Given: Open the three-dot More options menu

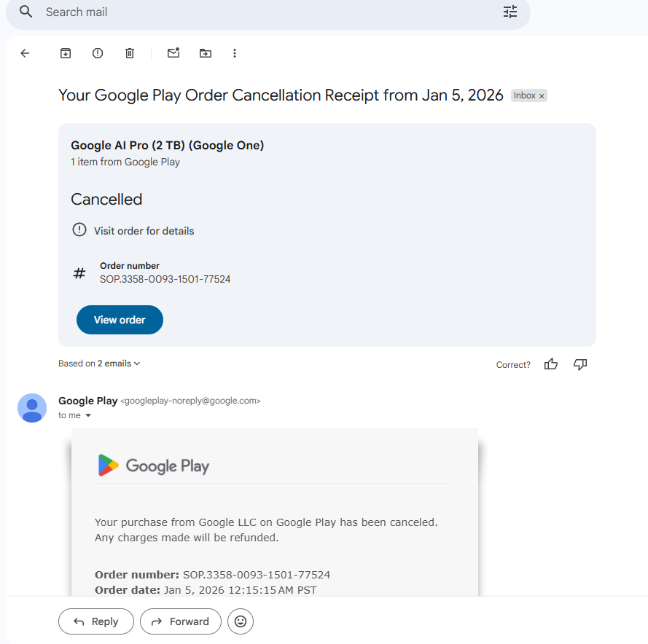Looking at the screenshot, I should click(x=235, y=53).
